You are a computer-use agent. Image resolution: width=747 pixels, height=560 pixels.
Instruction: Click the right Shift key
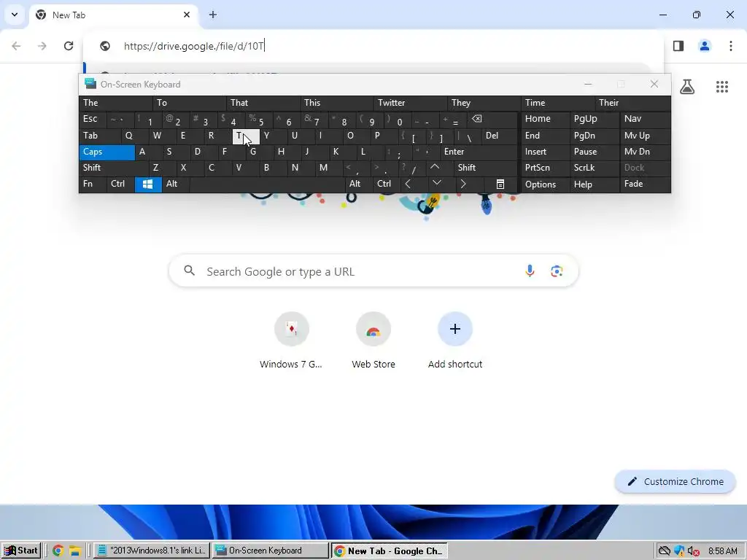(x=486, y=168)
